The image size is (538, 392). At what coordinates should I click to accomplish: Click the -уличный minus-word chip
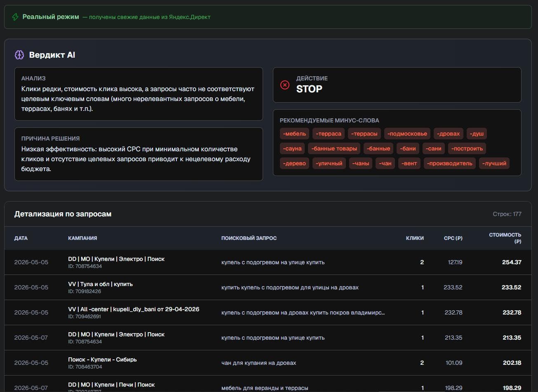[329, 163]
